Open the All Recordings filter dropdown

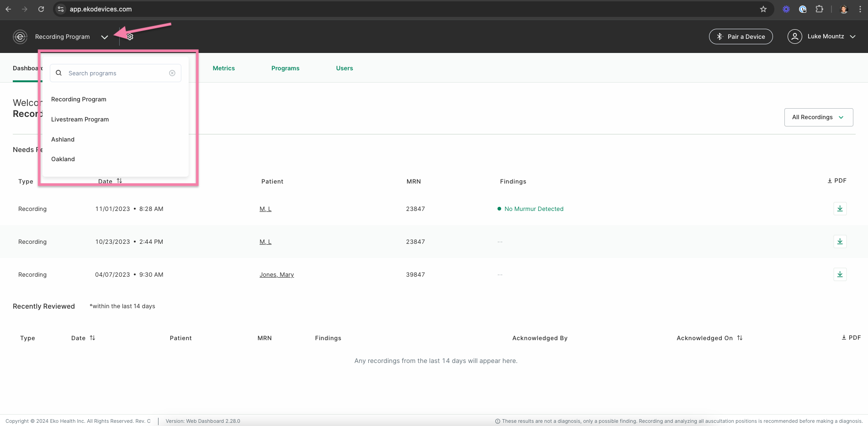tap(818, 117)
